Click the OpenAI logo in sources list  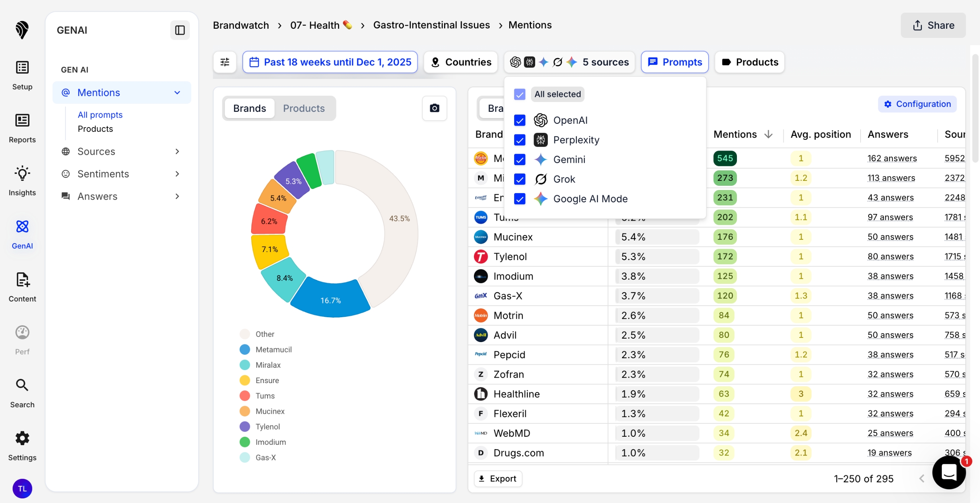click(x=541, y=120)
